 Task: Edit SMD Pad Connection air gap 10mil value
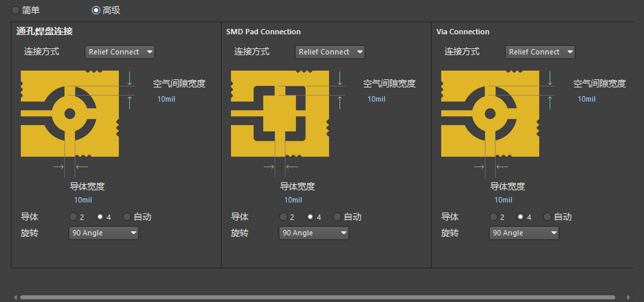coord(376,99)
